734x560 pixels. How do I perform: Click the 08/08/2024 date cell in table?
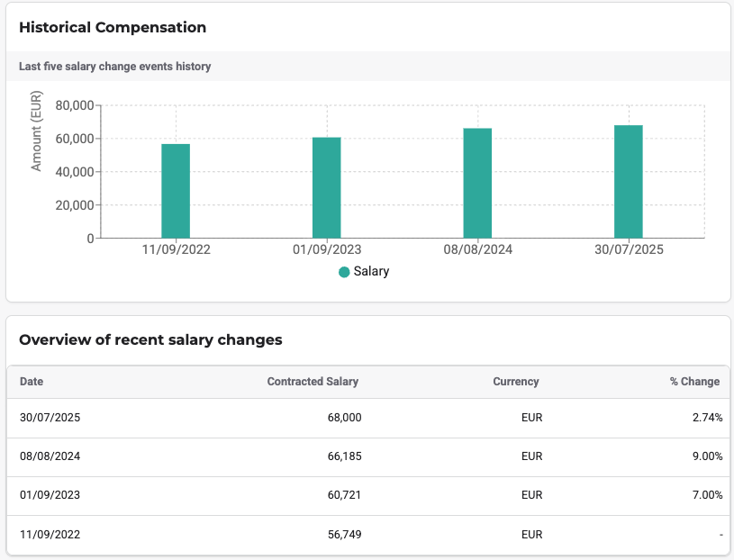click(50, 456)
